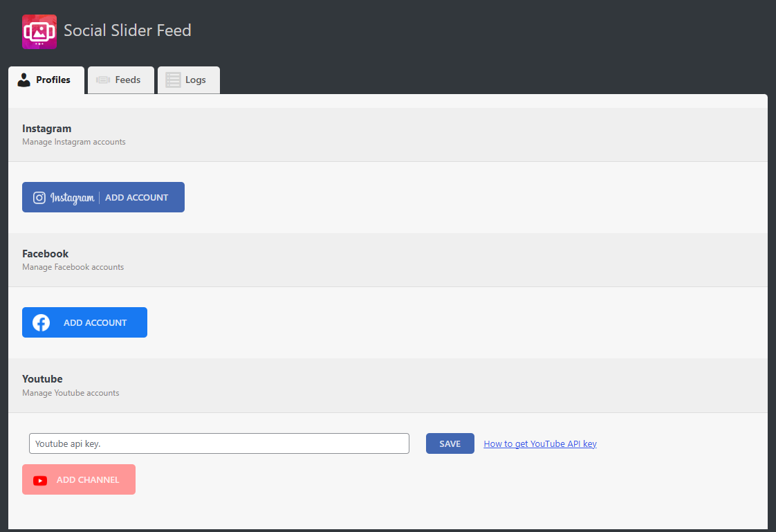This screenshot has width=776, height=532.
Task: Click the camera icon on the Feeds tab
Action: click(x=102, y=80)
